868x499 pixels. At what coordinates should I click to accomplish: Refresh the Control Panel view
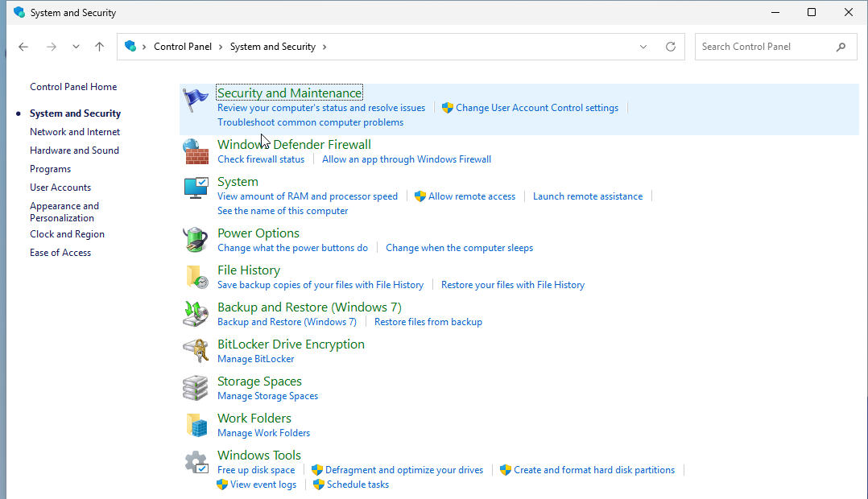pos(671,47)
